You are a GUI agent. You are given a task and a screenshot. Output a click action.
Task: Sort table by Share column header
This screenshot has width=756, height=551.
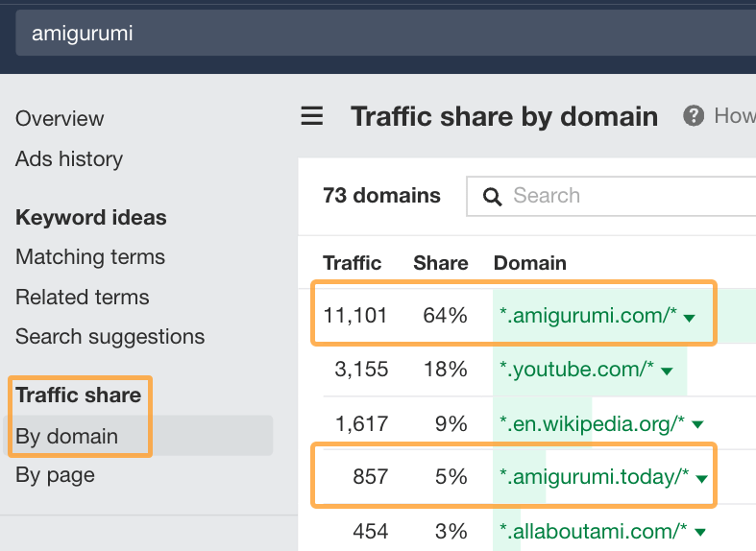[x=440, y=263]
